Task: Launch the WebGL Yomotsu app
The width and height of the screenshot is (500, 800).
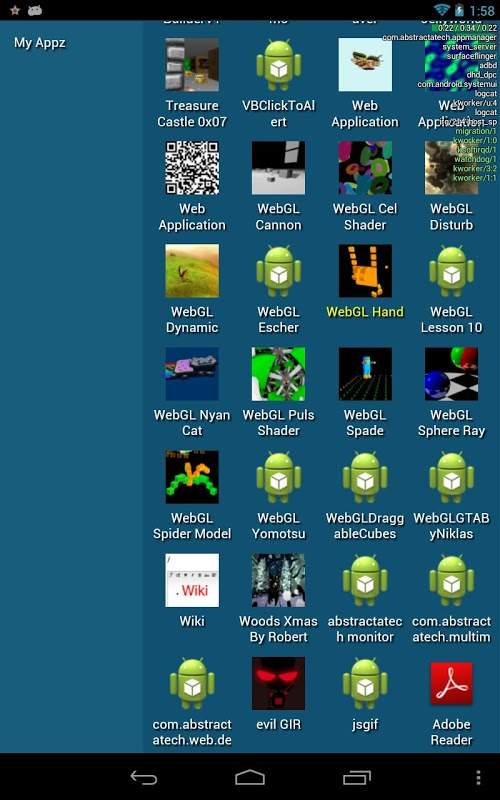Action: (279, 477)
